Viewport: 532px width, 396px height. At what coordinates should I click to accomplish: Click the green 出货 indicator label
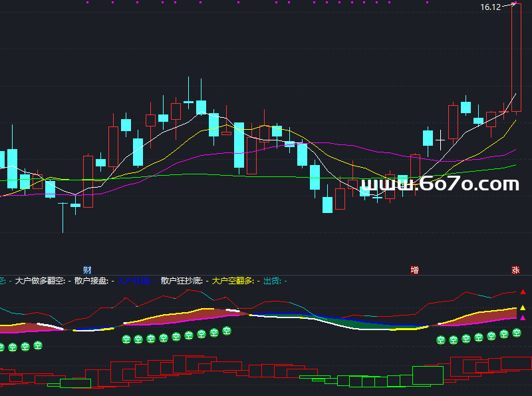(272, 282)
